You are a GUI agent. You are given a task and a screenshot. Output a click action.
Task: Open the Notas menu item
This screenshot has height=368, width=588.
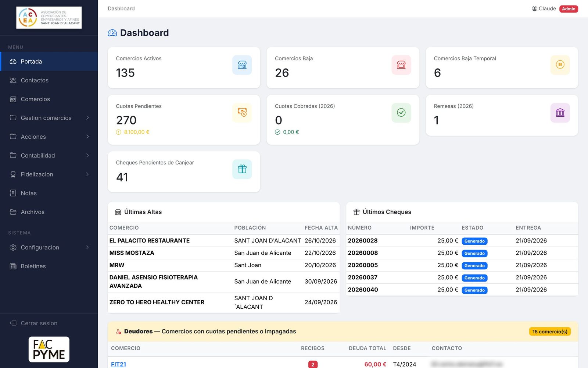point(49,193)
